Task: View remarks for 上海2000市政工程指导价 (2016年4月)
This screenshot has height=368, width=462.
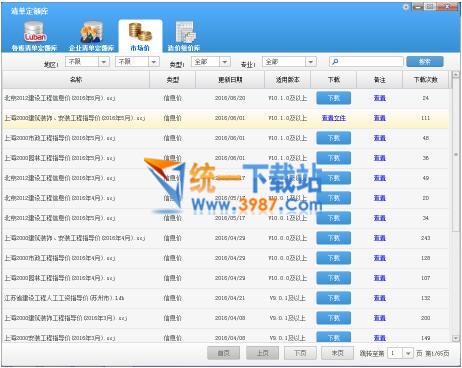Action: 380,258
